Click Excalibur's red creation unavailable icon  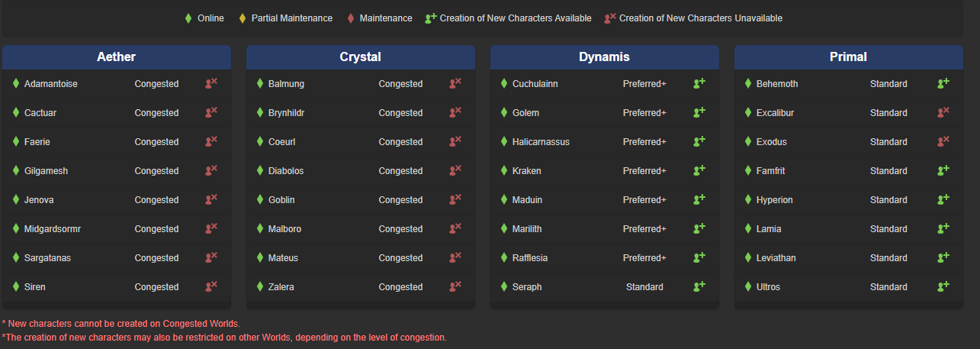click(943, 112)
